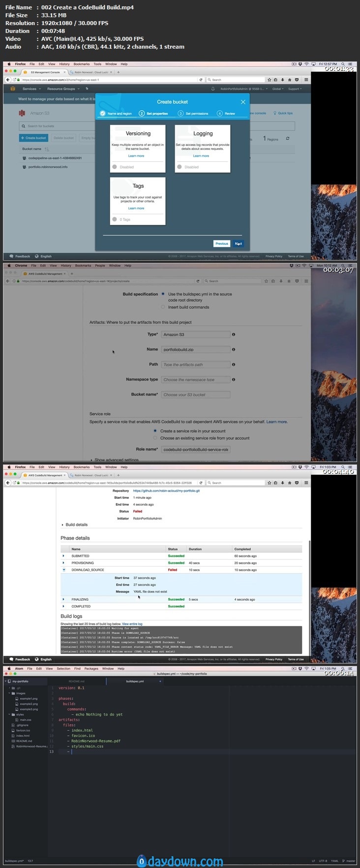Open People menu in Chrome menu bar

[100, 265]
